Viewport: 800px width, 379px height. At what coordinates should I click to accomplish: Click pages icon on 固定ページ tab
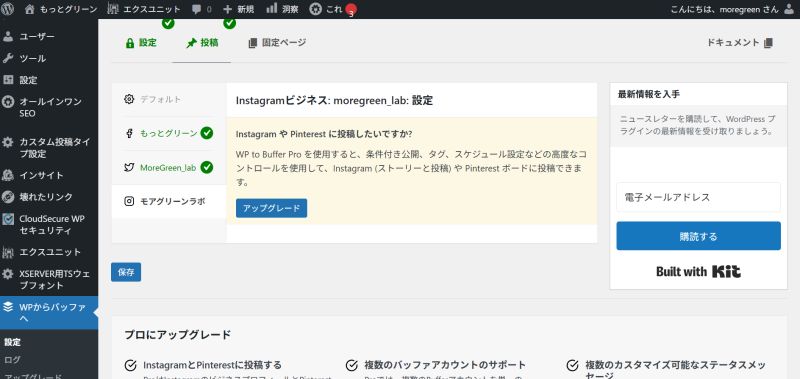tap(253, 43)
